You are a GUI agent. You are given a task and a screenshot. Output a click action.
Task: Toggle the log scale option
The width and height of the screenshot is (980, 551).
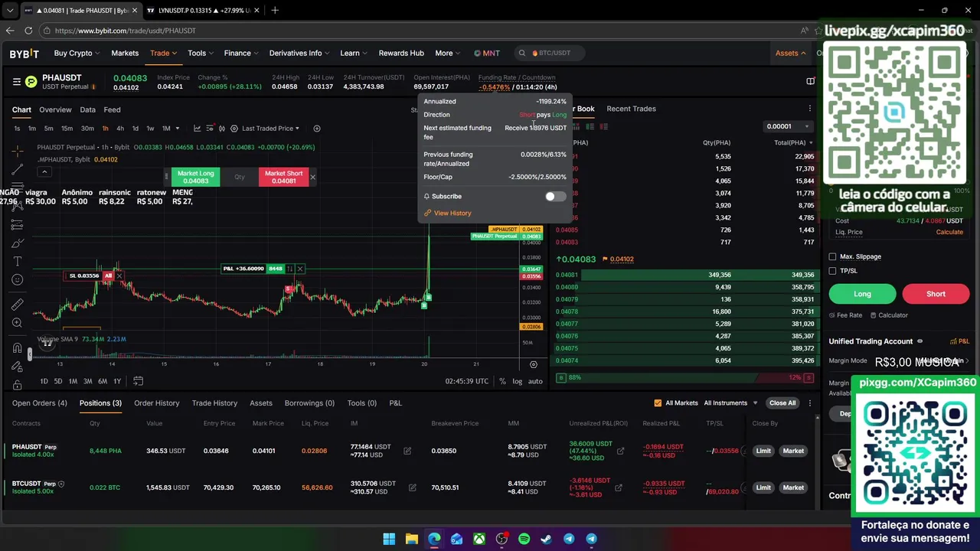click(x=517, y=381)
